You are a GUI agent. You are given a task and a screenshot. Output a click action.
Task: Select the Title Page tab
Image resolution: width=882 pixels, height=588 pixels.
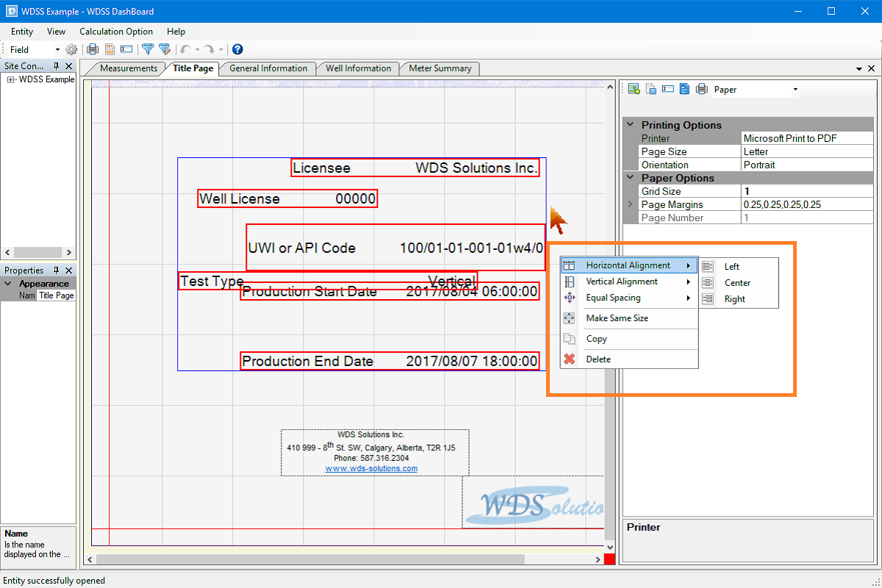click(193, 68)
